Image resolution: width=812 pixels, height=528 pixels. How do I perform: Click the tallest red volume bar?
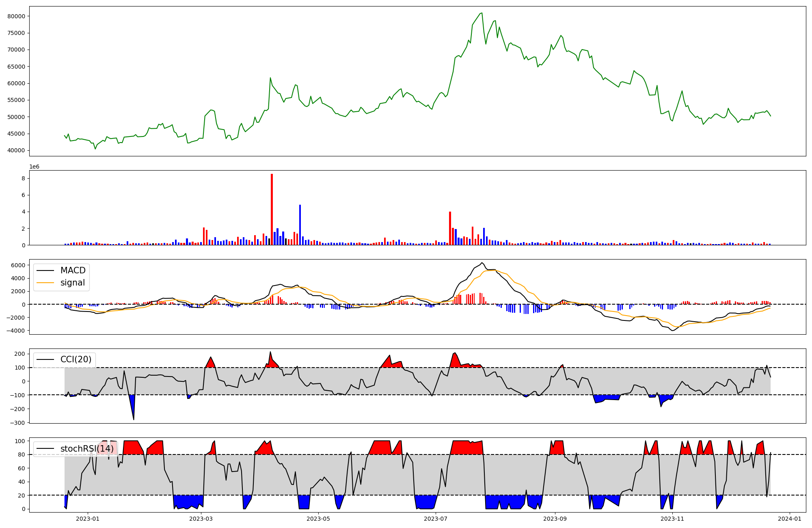point(272,209)
